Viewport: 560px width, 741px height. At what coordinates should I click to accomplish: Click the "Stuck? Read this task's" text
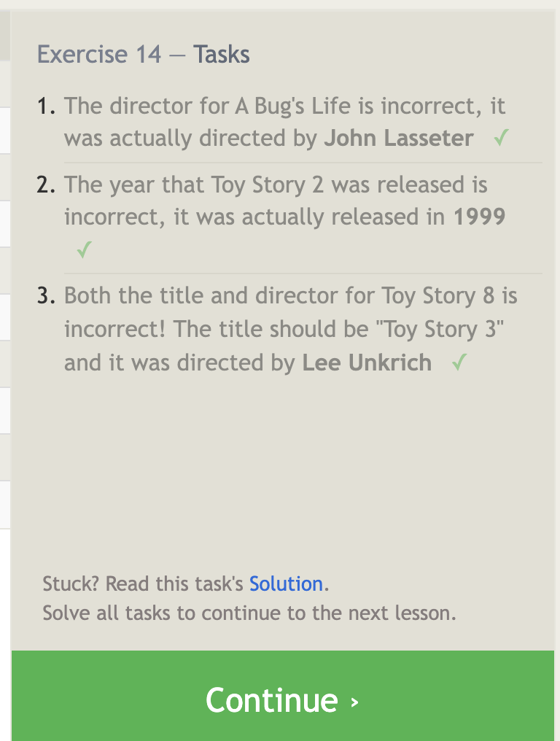[144, 583]
